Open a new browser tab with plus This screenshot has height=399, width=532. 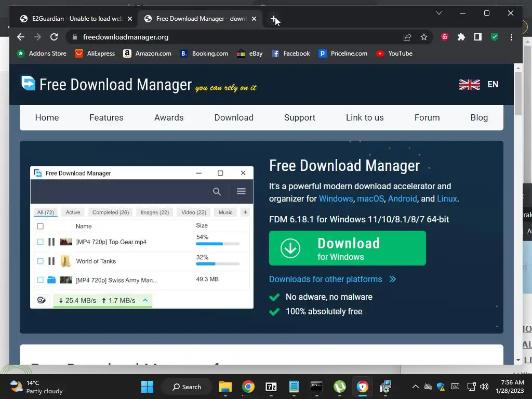pos(273,19)
